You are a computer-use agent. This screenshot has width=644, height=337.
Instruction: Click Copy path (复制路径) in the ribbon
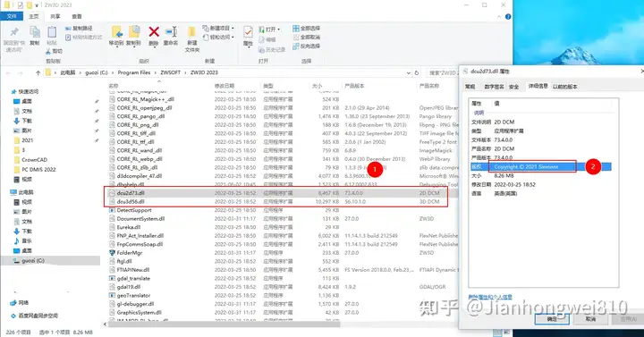pyautogui.click(x=79, y=29)
